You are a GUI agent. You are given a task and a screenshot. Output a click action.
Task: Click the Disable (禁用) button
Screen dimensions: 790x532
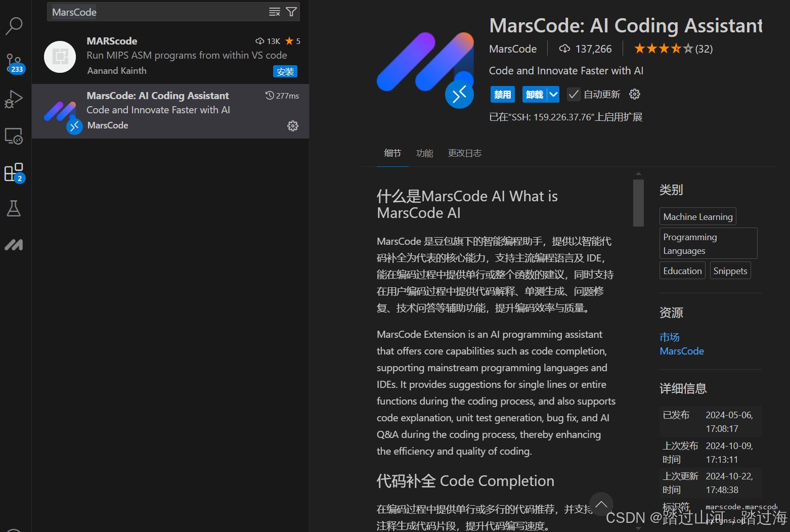click(x=503, y=94)
